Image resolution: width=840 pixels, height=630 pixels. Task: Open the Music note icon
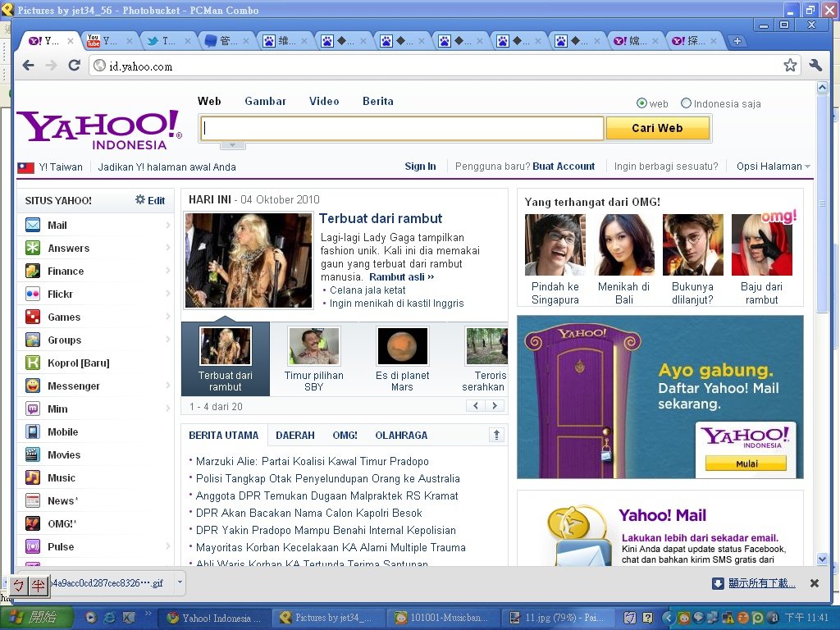point(33,478)
